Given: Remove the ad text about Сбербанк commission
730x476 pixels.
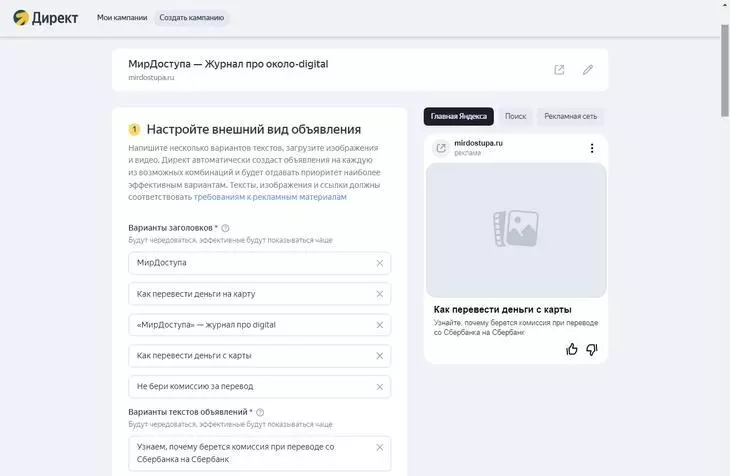Looking at the screenshot, I should click(379, 447).
